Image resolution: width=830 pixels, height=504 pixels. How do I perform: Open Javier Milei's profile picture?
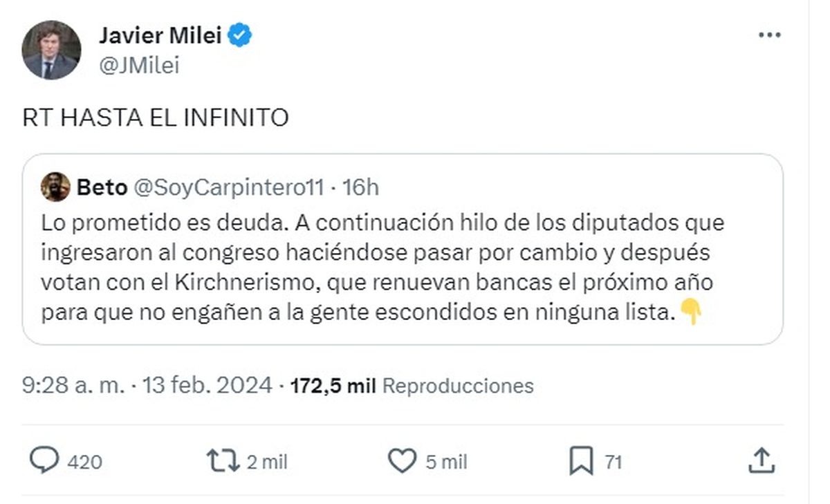click(51, 50)
